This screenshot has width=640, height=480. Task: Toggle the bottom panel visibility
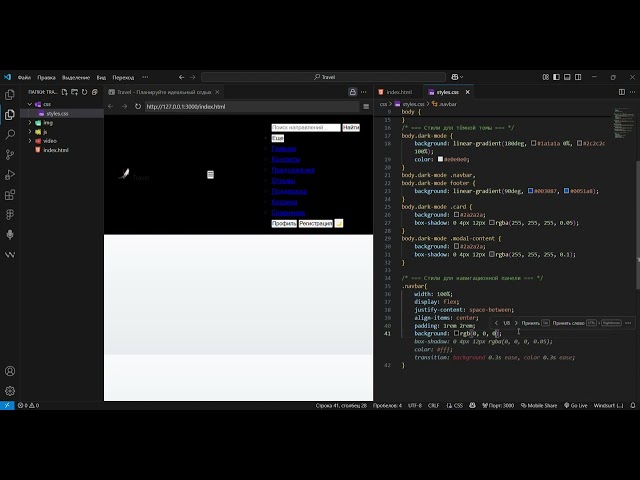click(x=567, y=77)
